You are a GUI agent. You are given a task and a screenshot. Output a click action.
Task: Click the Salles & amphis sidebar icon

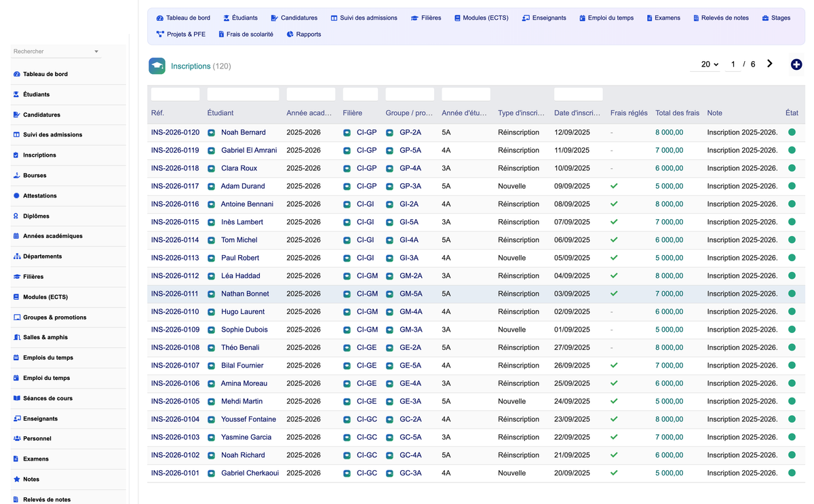click(x=16, y=337)
